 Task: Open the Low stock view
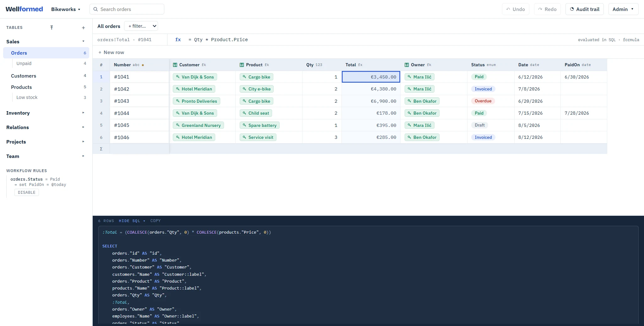[27, 97]
